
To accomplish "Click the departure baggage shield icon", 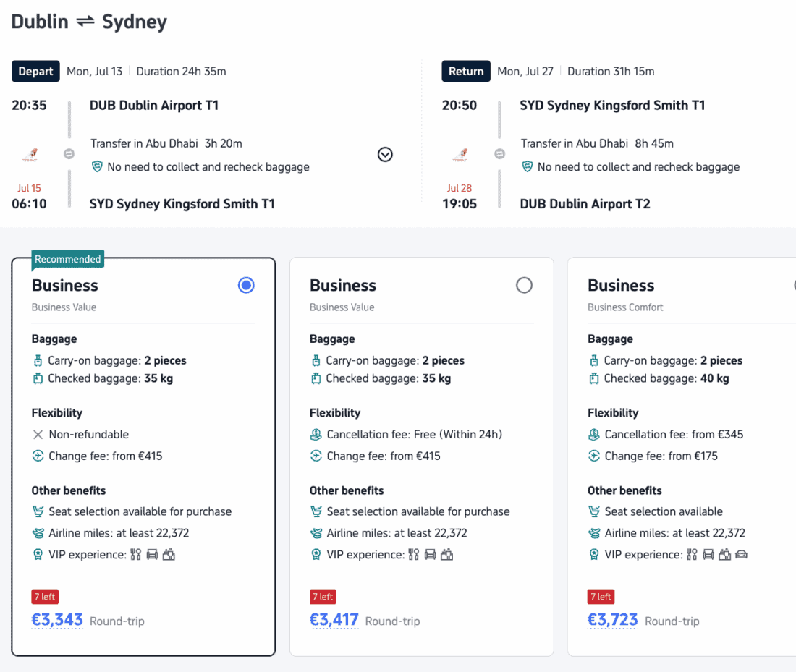I will (97, 166).
